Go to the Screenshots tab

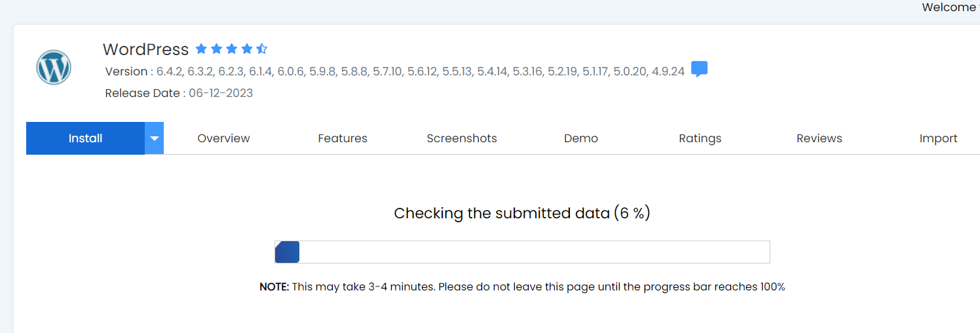(462, 138)
